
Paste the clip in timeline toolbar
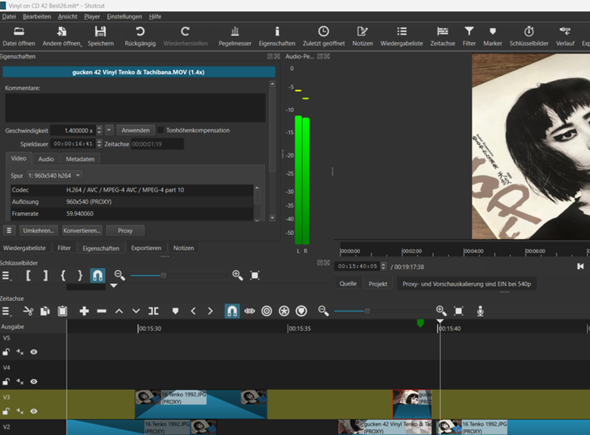(62, 311)
